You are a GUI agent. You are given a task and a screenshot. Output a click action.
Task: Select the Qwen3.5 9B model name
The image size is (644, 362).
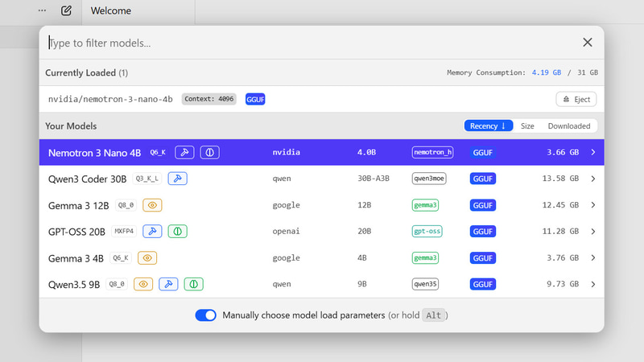point(74,285)
